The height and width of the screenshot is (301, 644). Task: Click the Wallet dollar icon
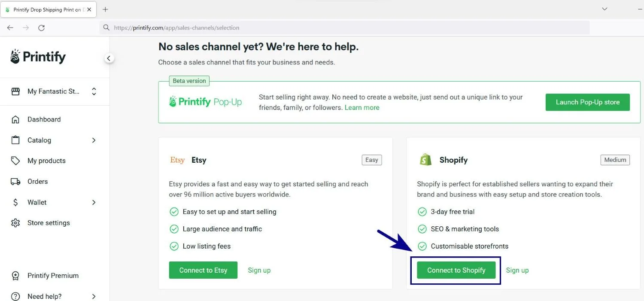pos(15,202)
